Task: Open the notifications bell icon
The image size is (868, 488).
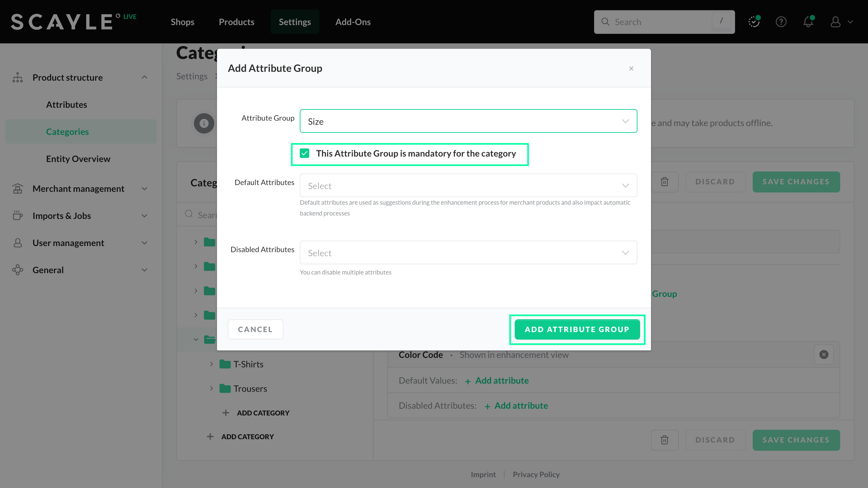Action: pos(808,22)
